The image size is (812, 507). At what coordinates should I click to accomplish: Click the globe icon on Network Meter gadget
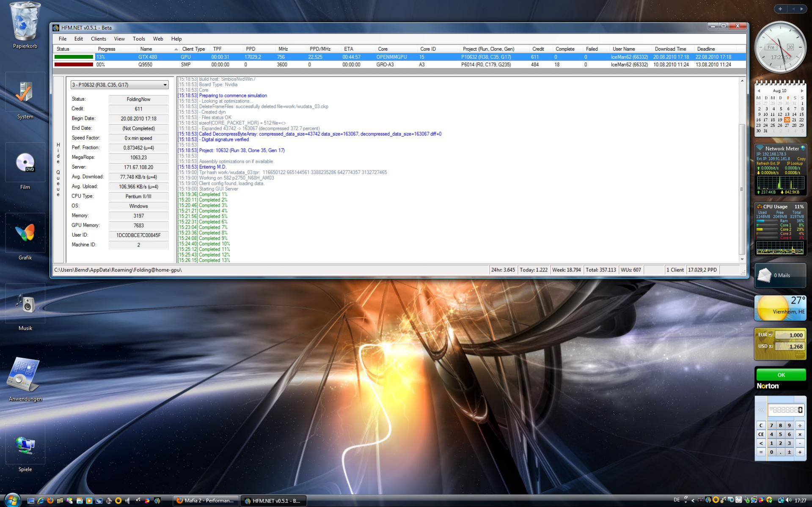point(803,148)
